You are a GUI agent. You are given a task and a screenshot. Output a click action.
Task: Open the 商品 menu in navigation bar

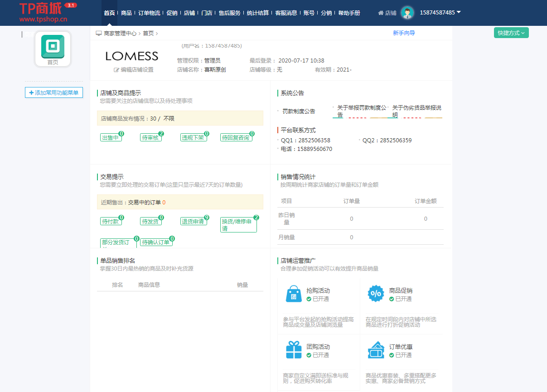pyautogui.click(x=126, y=13)
